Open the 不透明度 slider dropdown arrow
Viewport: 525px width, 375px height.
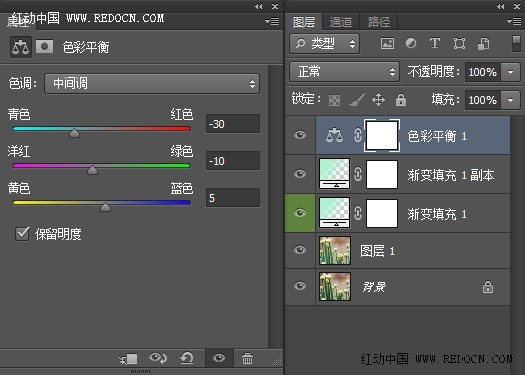tap(510, 72)
